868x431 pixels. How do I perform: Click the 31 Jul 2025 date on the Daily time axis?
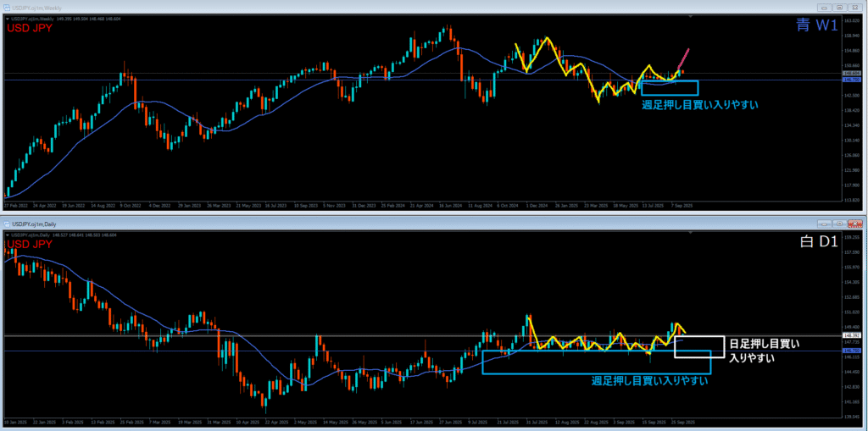coord(538,422)
